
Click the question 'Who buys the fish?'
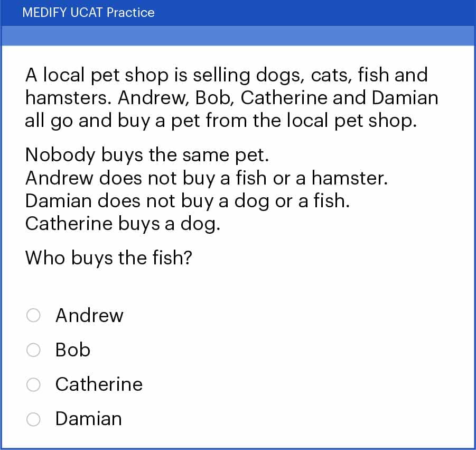click(109, 258)
